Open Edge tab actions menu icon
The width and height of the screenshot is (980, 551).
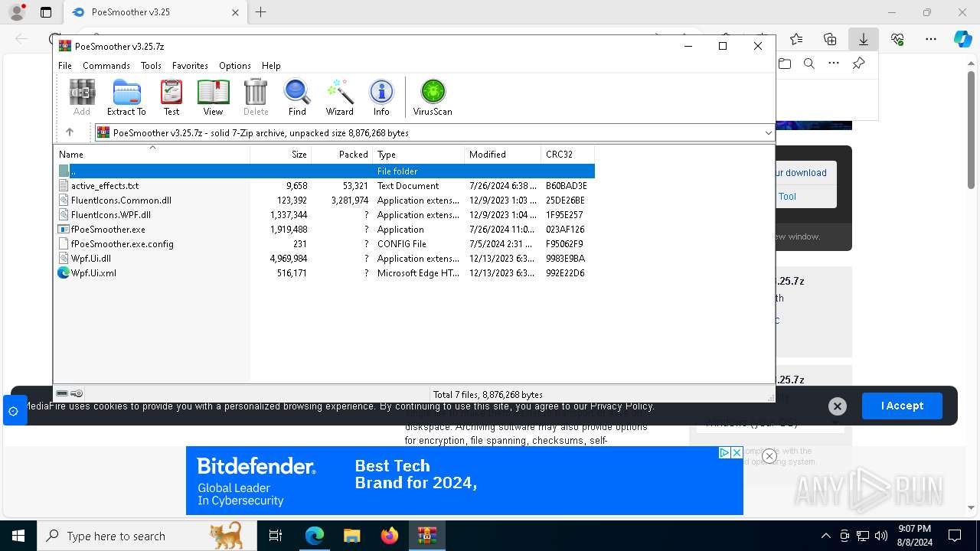coord(46,12)
